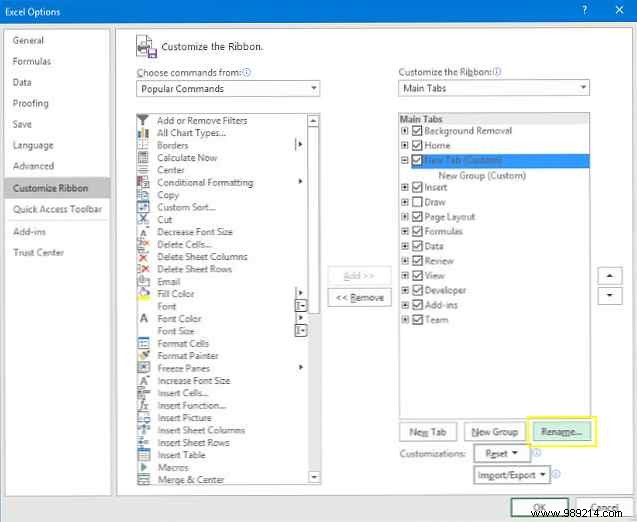
Task: Toggle the Home tab checkbox
Action: [x=417, y=145]
